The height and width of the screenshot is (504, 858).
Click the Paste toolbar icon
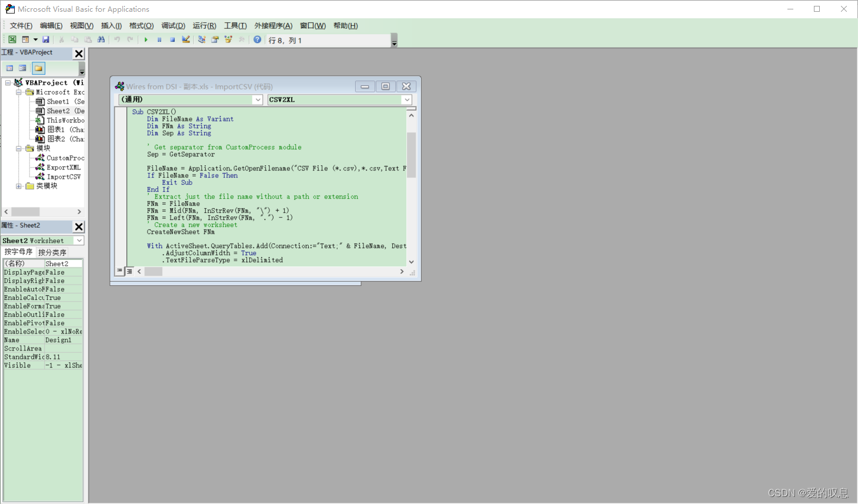[88, 39]
